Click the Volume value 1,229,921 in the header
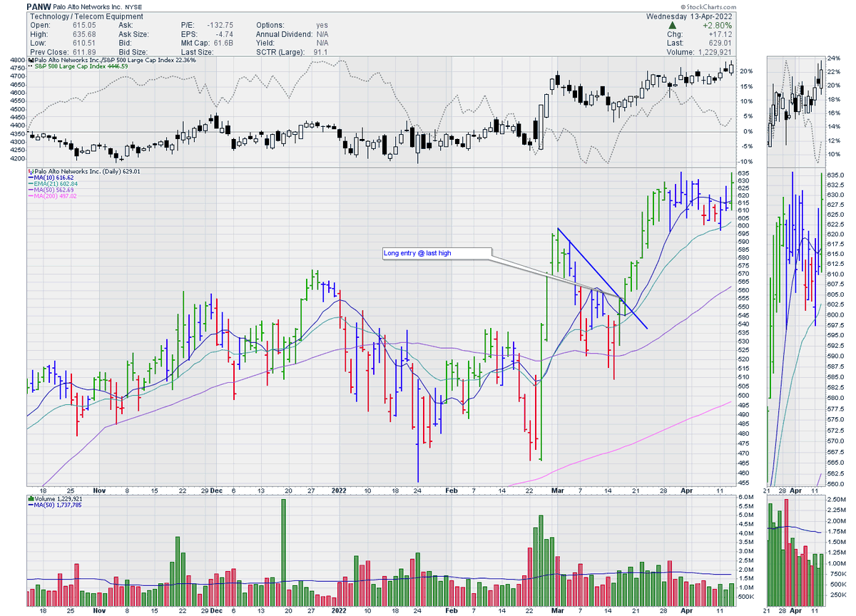The height and width of the screenshot is (616, 856). tap(715, 52)
